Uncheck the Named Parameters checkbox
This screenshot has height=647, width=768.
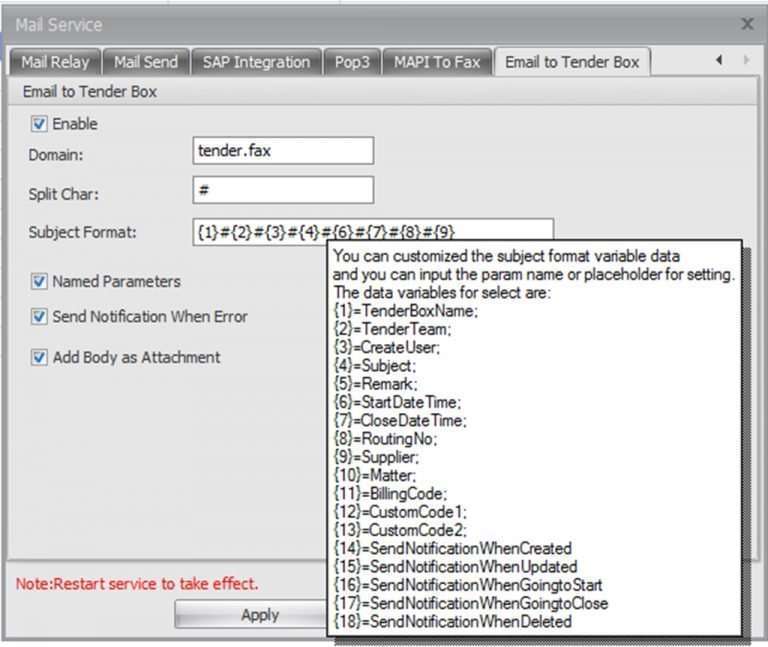pyautogui.click(x=40, y=282)
